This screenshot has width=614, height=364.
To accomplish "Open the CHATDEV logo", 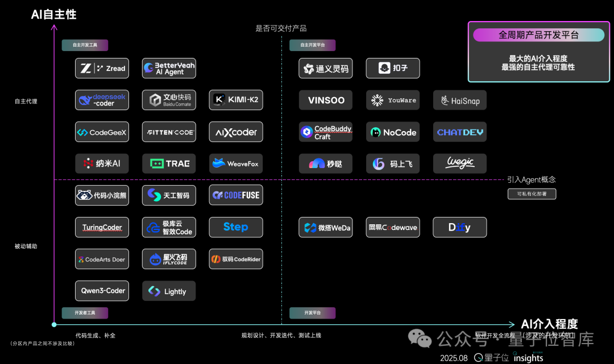I will point(459,132).
